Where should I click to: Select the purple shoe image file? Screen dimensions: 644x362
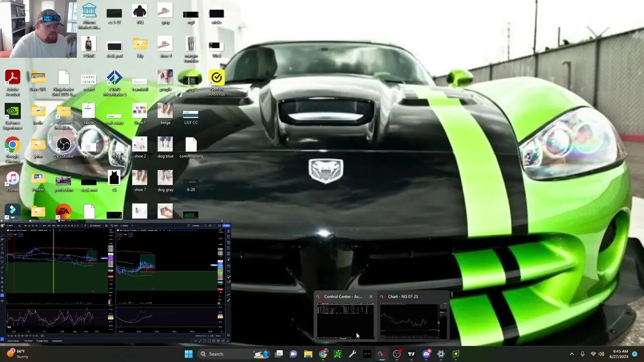tap(165, 81)
